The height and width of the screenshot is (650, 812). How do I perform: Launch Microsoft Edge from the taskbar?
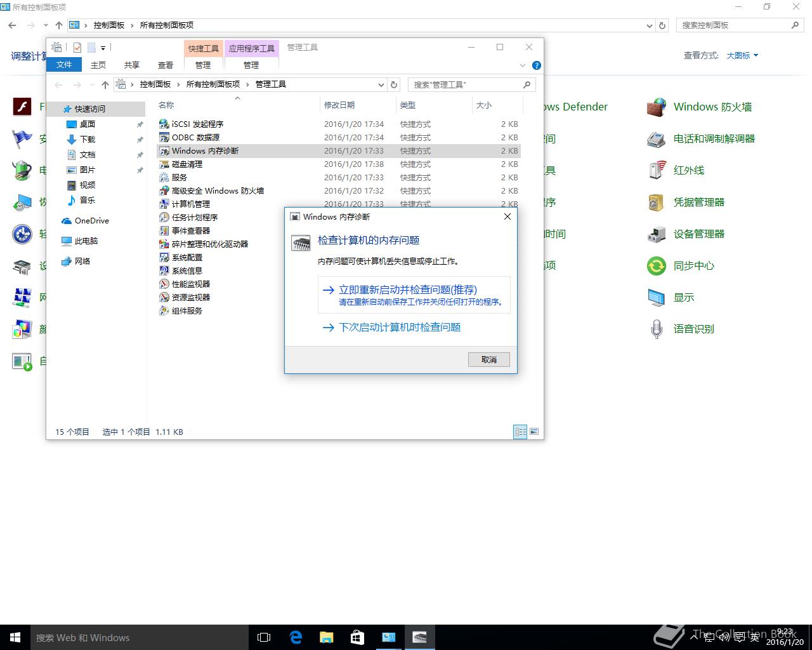[x=296, y=637]
